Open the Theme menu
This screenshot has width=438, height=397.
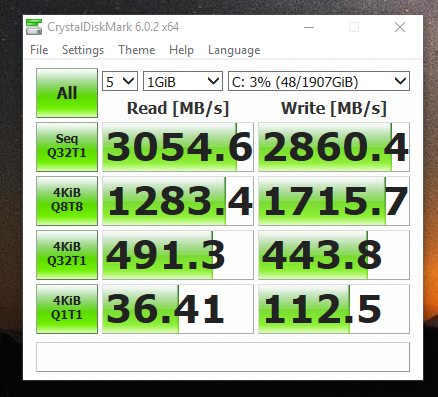pyautogui.click(x=137, y=50)
